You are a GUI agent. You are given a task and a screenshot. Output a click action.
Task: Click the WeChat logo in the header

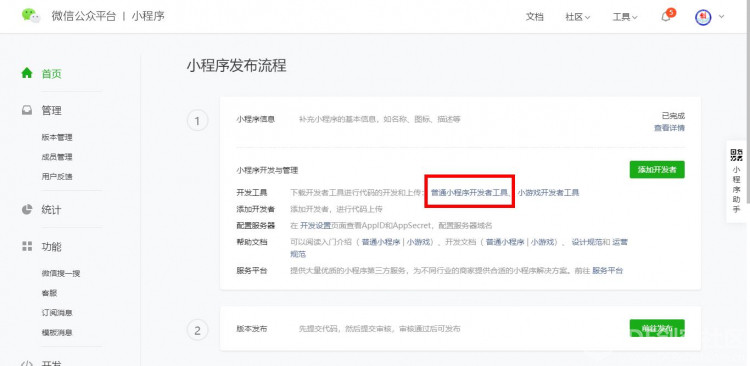(31, 15)
